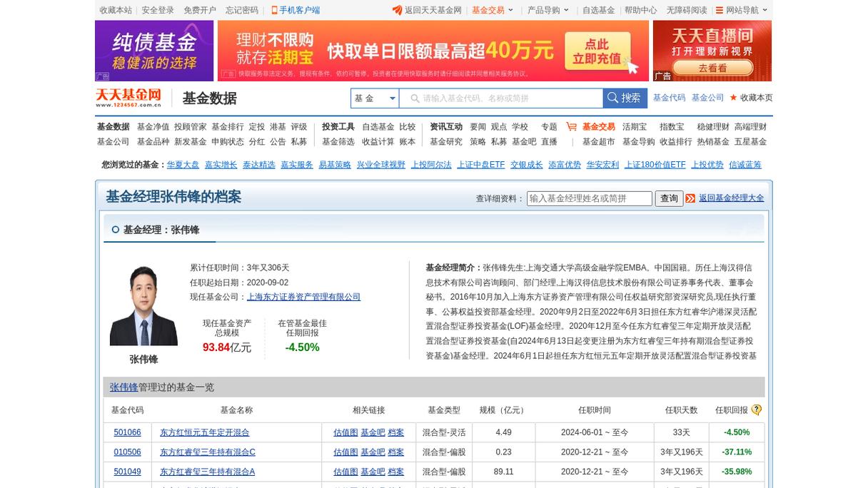Screen dimensions: 868x488
Task: Open fund code 501066 link
Action: click(128, 432)
